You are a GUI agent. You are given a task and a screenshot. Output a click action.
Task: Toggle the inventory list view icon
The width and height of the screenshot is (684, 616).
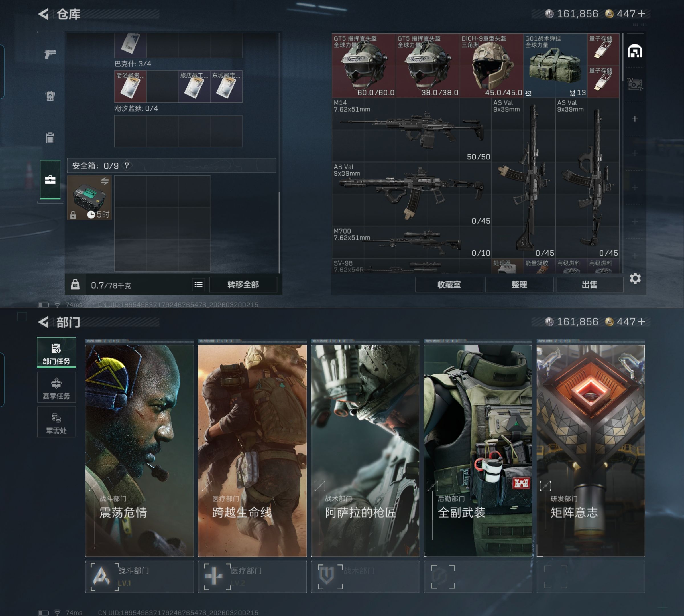199,285
